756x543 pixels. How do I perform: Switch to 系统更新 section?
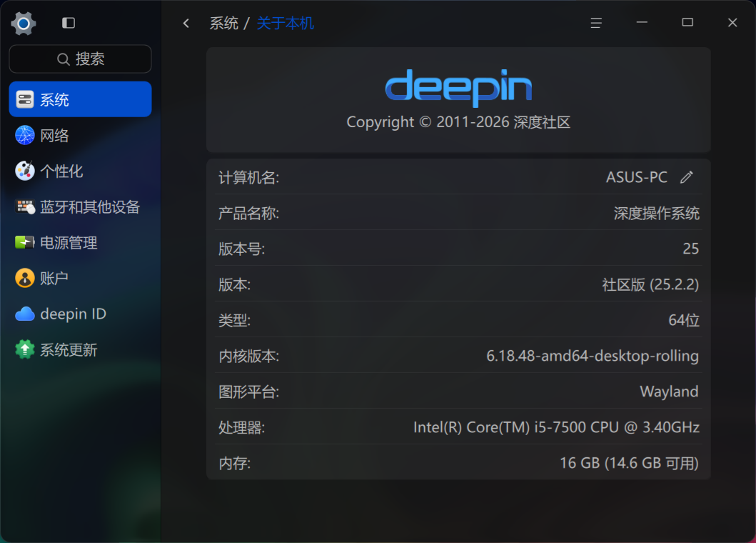pos(80,349)
